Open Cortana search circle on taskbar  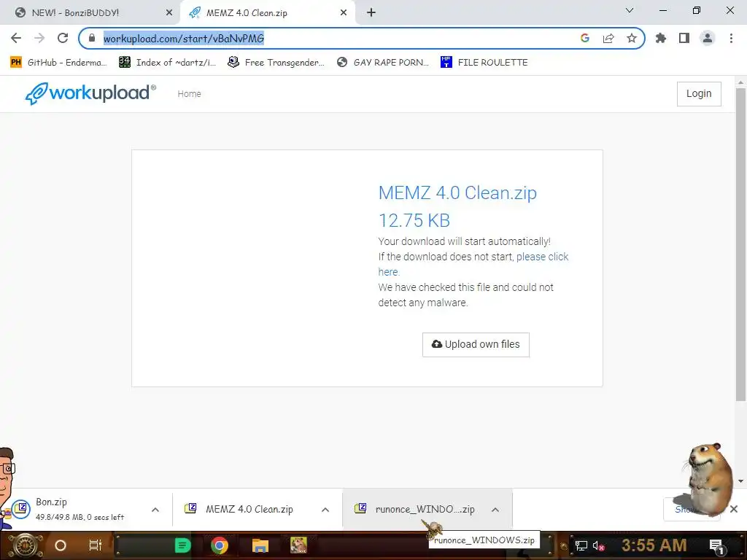(61, 545)
